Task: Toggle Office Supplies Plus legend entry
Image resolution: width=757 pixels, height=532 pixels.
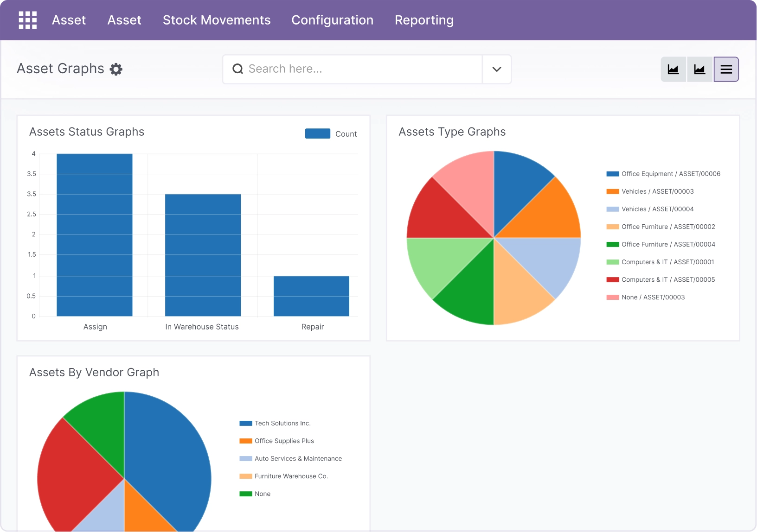Action: tap(276, 441)
